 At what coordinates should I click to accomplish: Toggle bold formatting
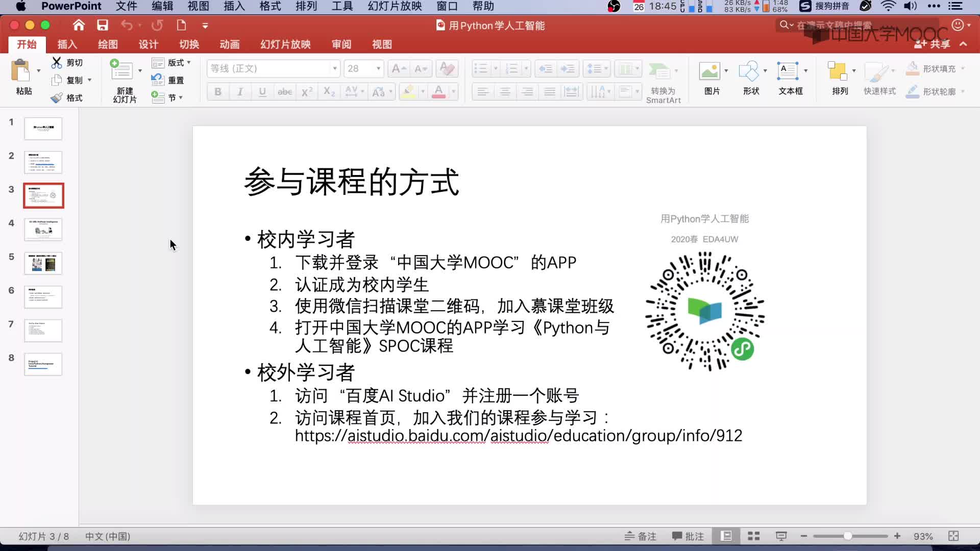tap(218, 92)
